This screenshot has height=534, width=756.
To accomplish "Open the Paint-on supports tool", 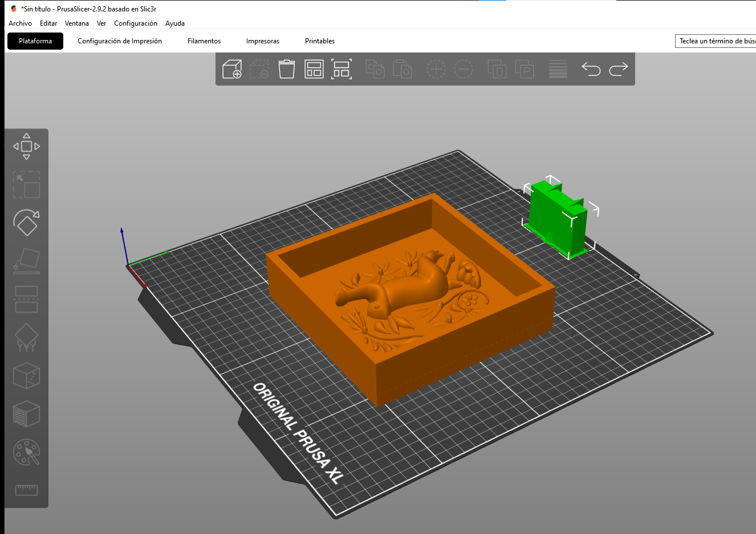I will (x=26, y=338).
